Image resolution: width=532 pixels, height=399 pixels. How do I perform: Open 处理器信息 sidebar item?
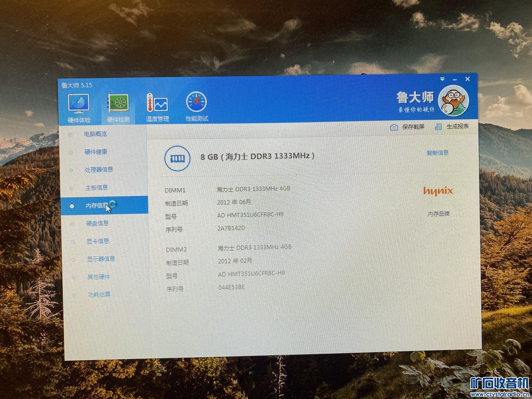99,170
